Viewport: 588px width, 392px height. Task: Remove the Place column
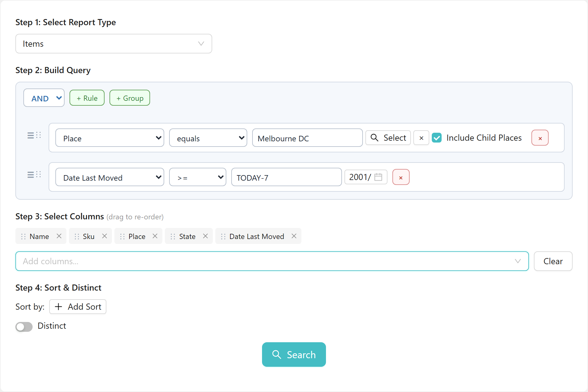155,236
